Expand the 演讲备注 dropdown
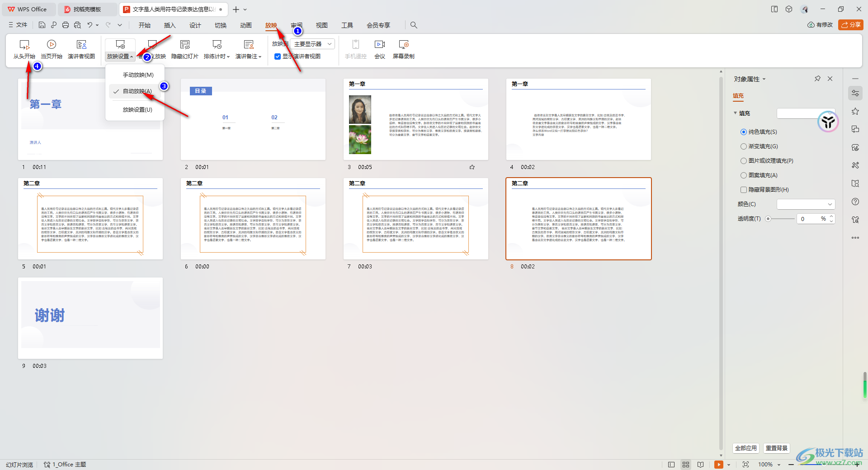Viewport: 868px width, 470px height. click(249, 56)
